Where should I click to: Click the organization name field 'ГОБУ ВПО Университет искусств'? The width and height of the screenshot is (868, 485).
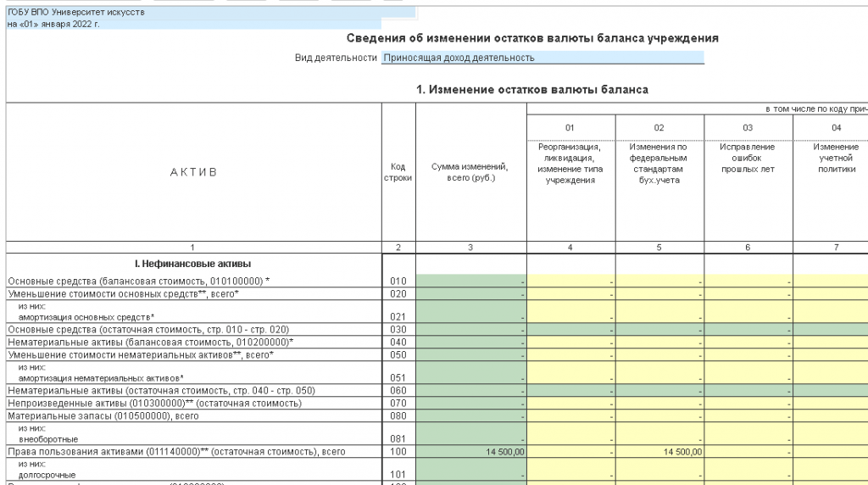210,13
